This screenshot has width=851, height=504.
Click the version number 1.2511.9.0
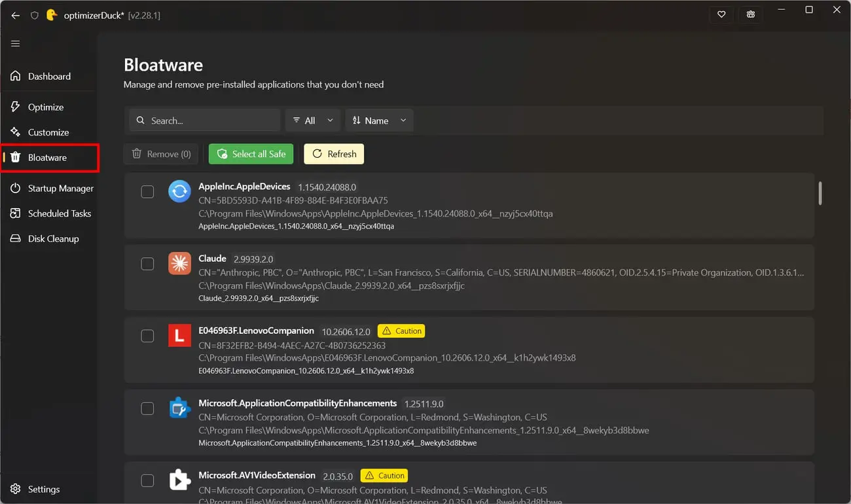tap(424, 404)
